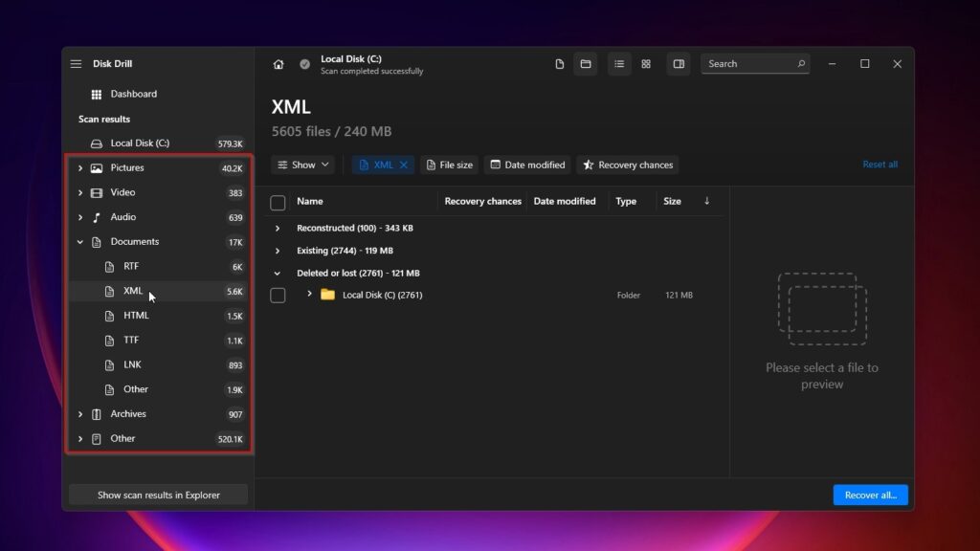
Task: Expand the Video chevron
Action: 80,192
